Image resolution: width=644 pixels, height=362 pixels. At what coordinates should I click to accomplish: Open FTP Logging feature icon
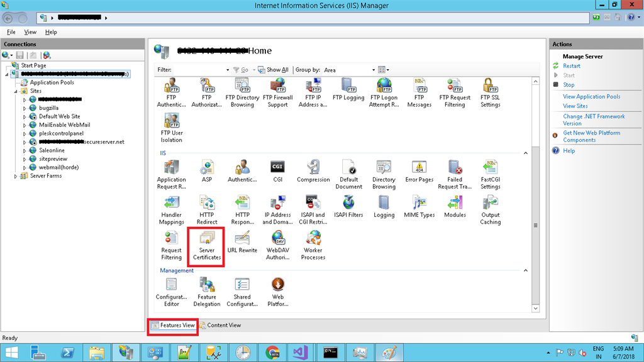(348, 90)
